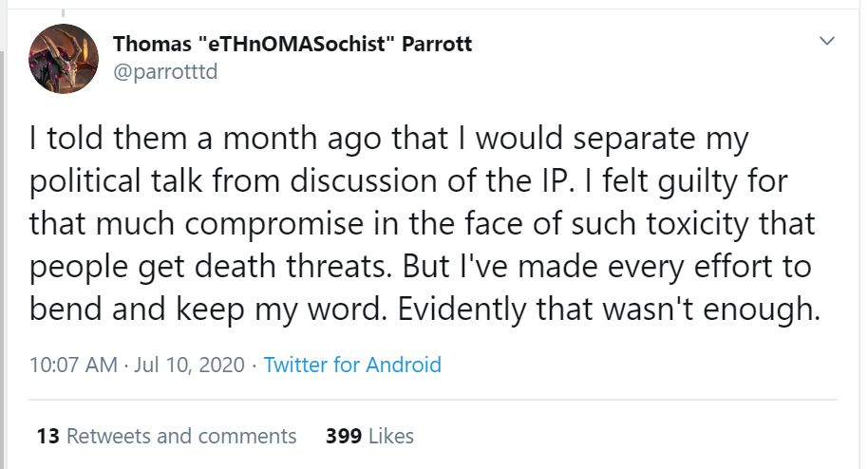This screenshot has height=469, width=868.
Task: Visit the @parrotttd handle link
Action: (165, 71)
